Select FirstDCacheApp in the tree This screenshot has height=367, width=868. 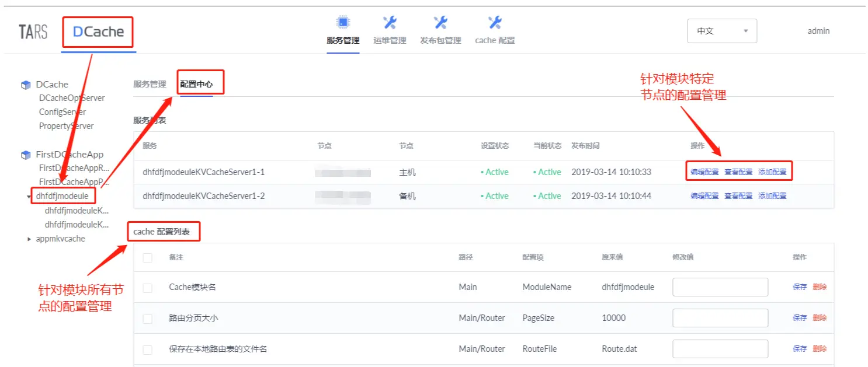70,155
